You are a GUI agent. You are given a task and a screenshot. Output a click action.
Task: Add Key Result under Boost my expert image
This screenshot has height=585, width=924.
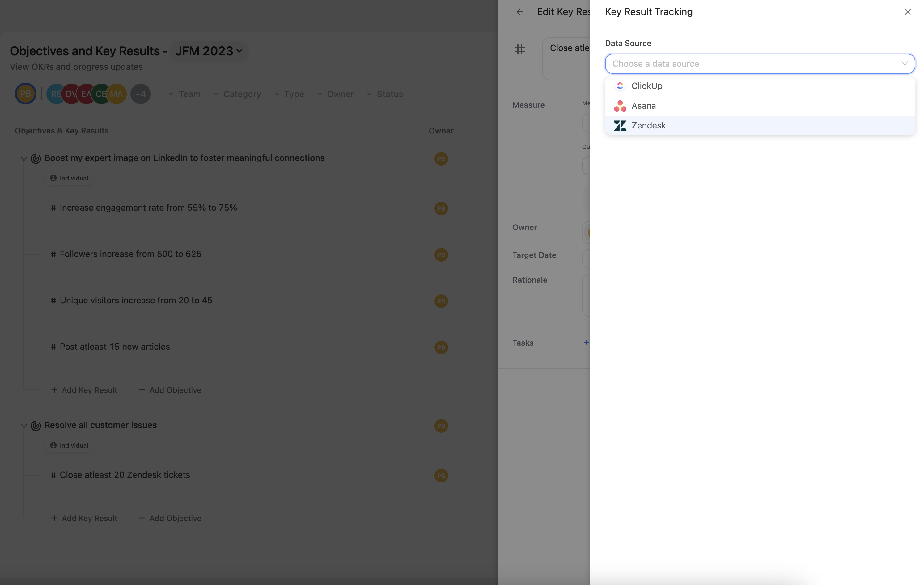[84, 390]
